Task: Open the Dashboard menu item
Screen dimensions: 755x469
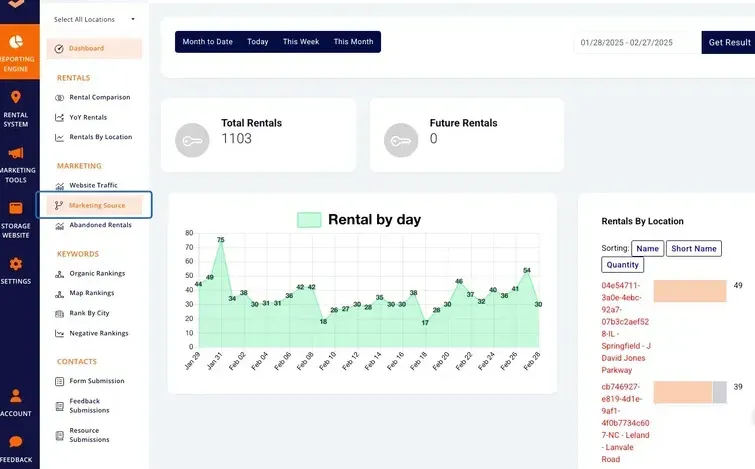Action: click(94, 49)
